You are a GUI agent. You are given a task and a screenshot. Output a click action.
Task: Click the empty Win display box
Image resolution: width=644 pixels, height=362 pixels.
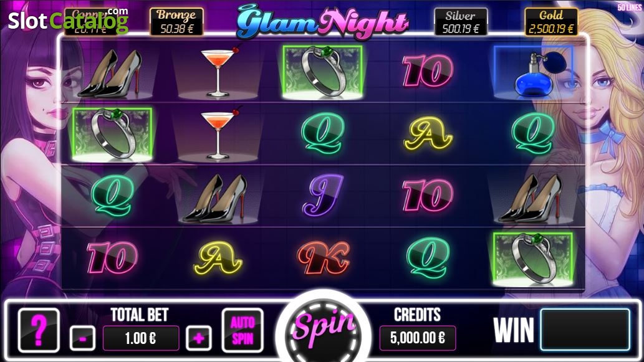tap(585, 330)
